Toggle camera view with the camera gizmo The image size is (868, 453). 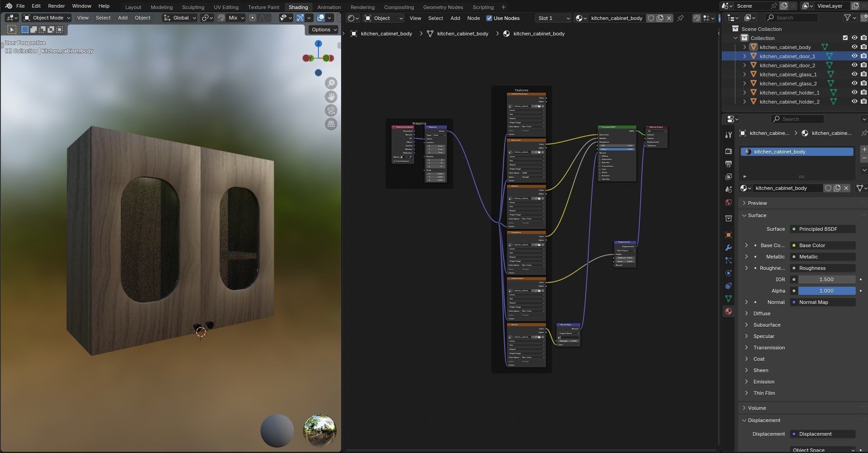(x=331, y=110)
